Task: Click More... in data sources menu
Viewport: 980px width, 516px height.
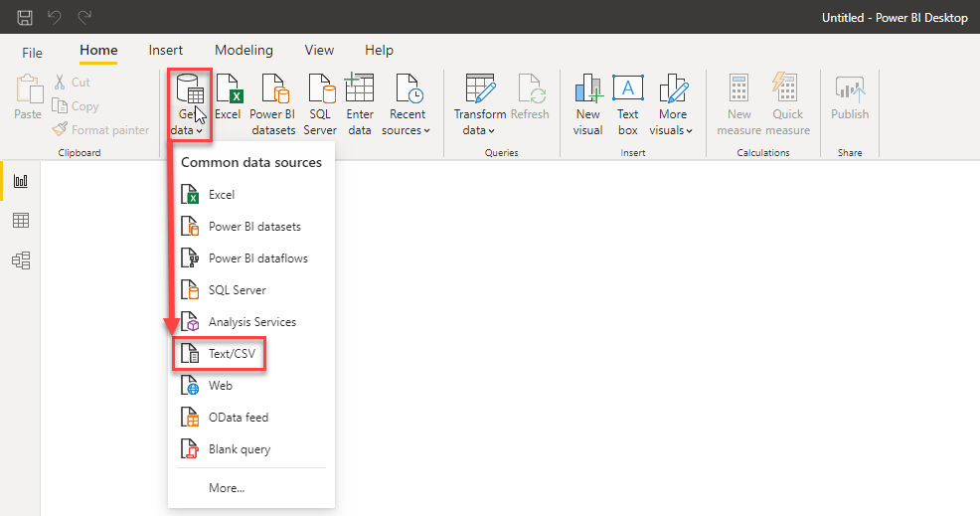Action: 227,488
